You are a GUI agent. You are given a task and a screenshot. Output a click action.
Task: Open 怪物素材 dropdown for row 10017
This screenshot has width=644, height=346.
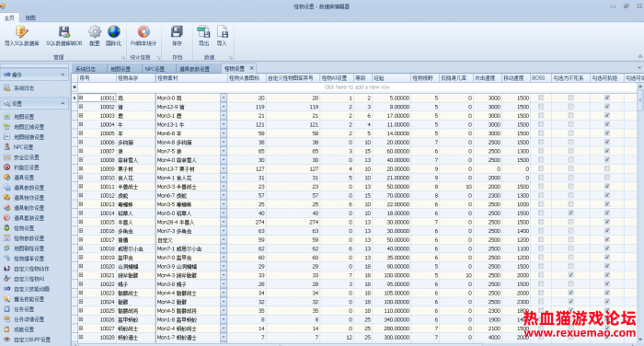point(224,239)
